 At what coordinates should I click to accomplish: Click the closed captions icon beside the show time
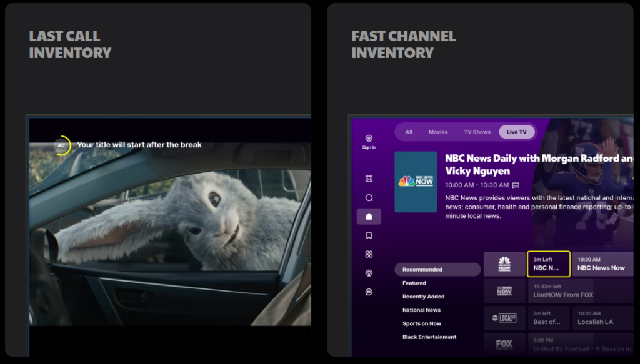tap(516, 185)
